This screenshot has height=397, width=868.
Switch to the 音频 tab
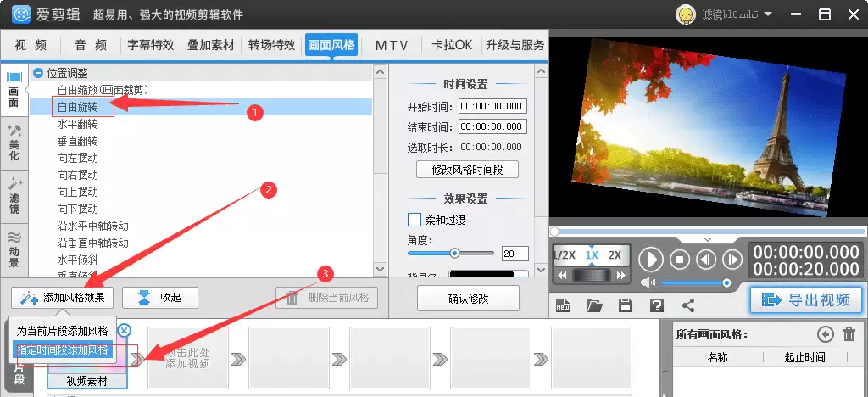tap(91, 46)
